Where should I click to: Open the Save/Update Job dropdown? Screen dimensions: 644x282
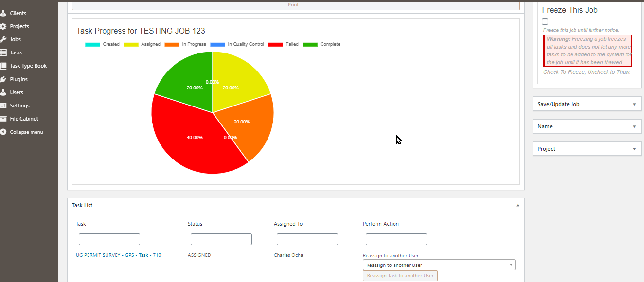(x=587, y=104)
